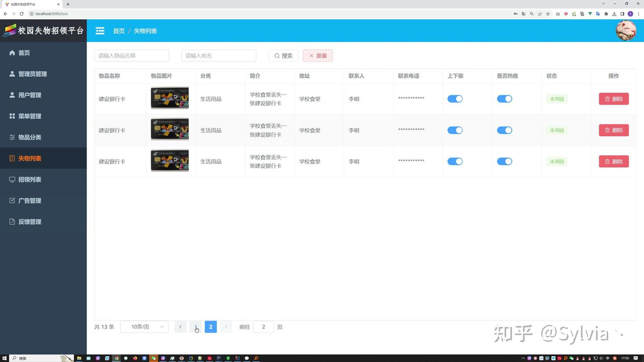Expand hidden icons in the system tray

coord(523,358)
